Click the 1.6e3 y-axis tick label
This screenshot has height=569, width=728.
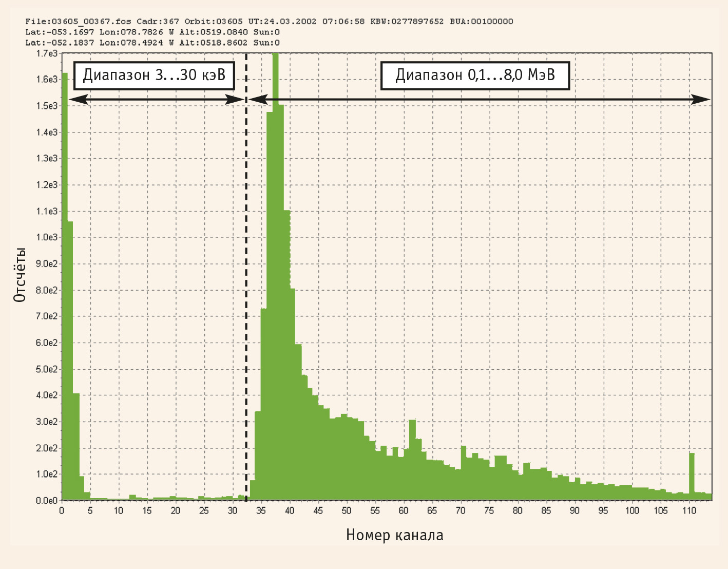pyautogui.click(x=47, y=79)
